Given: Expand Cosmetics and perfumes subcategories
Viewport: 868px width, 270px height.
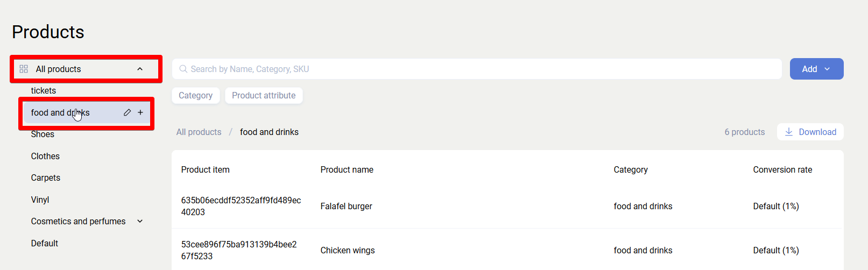Looking at the screenshot, I should (x=140, y=221).
